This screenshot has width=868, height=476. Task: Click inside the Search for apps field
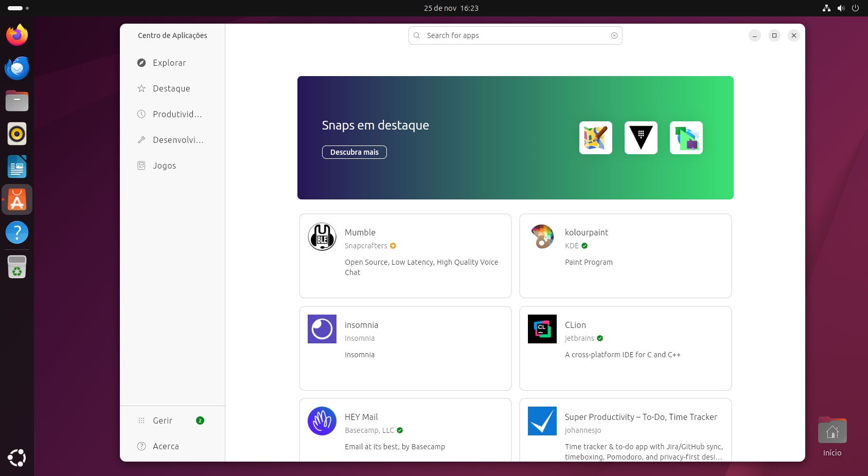pyautogui.click(x=515, y=35)
